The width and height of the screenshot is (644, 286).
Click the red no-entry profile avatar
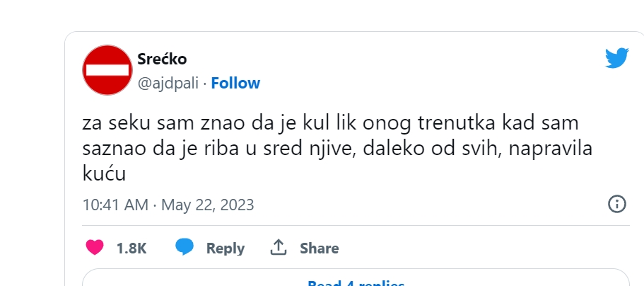click(107, 70)
